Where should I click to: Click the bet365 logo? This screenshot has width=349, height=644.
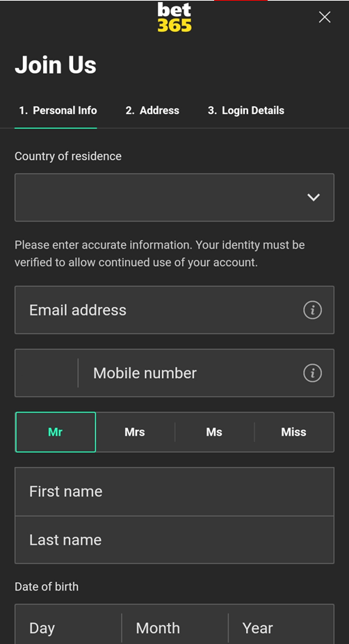[x=174, y=17]
